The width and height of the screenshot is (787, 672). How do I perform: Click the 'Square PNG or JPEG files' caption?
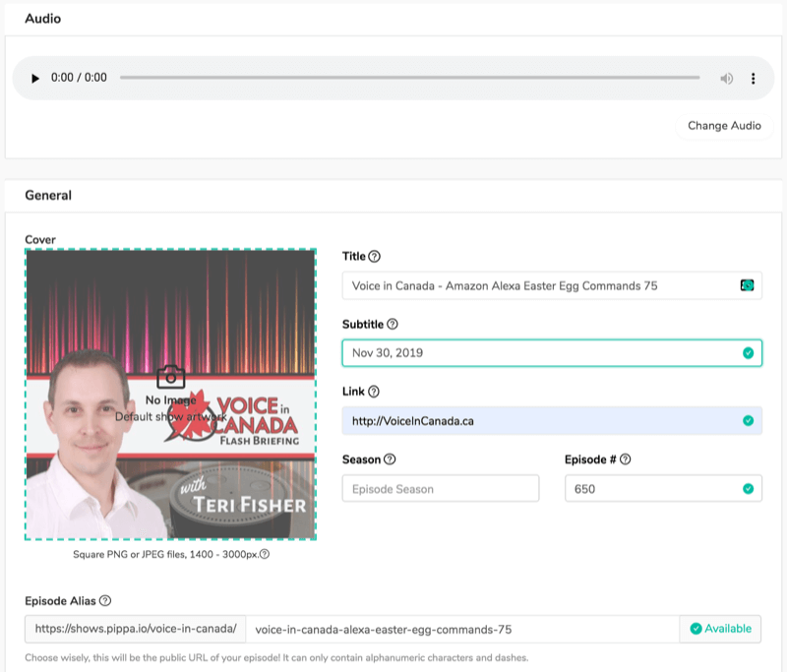(x=165, y=554)
